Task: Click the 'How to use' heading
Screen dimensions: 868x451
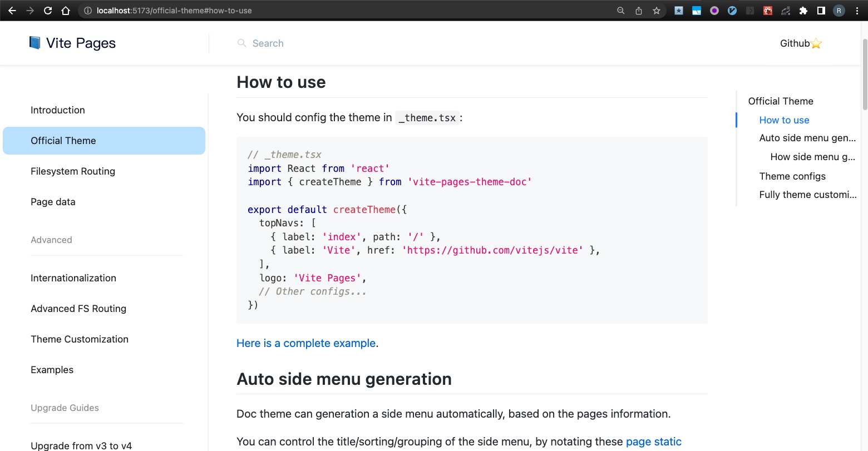Action: [281, 82]
